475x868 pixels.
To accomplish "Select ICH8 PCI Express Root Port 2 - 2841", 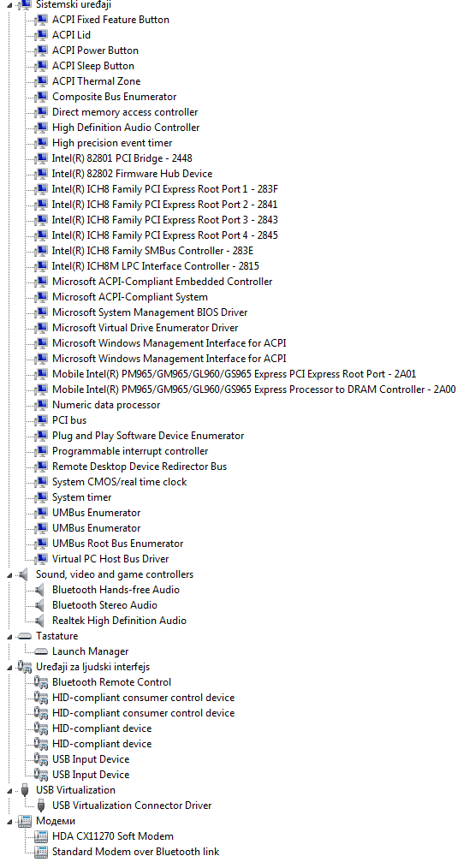I will point(165,205).
